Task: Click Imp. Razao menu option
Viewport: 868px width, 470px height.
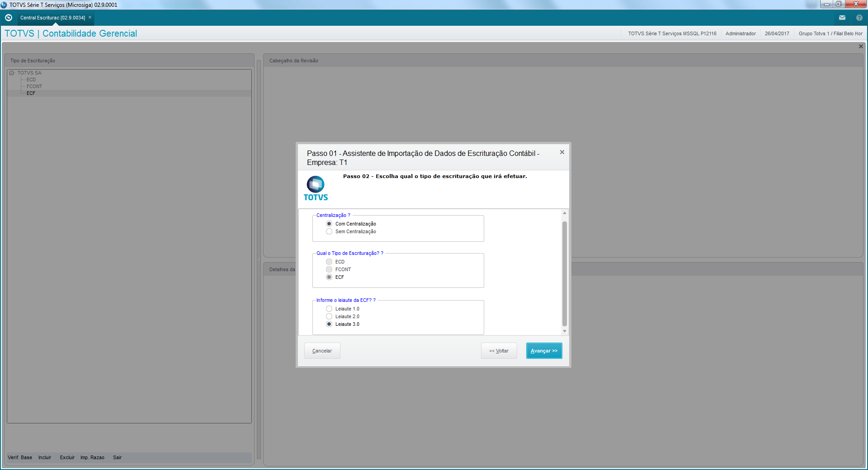Action: pos(92,457)
